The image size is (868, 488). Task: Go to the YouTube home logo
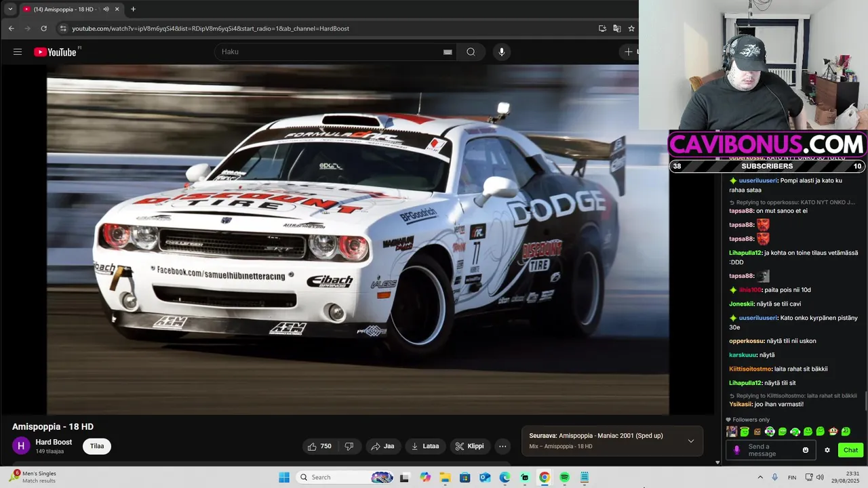tap(56, 52)
